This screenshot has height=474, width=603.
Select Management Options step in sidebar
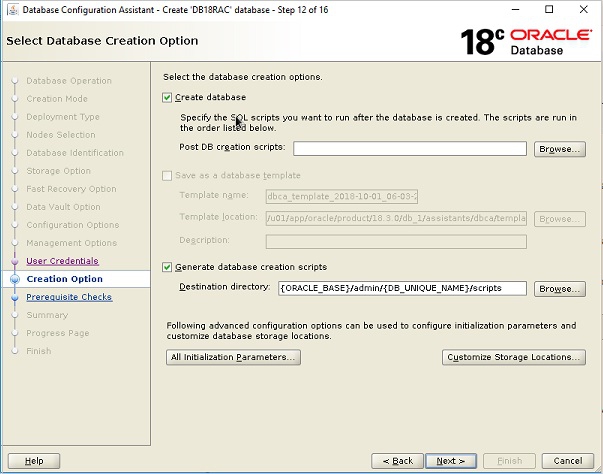pyautogui.click(x=72, y=243)
